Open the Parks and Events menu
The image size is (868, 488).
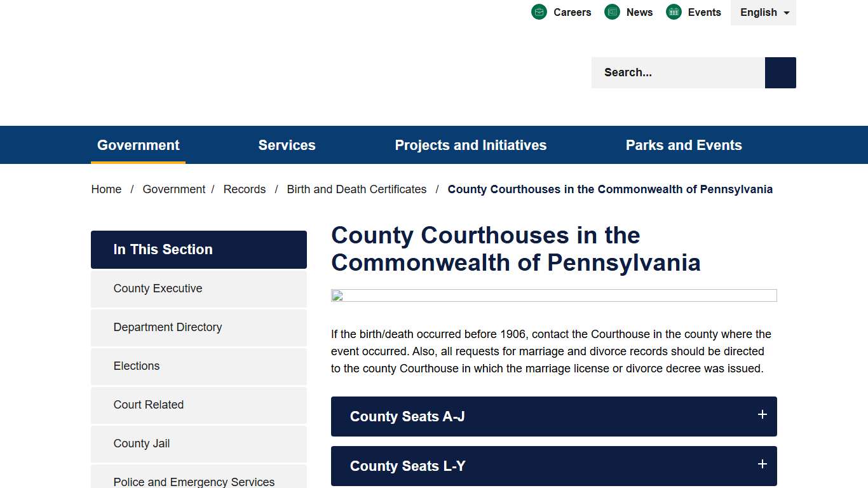coord(684,145)
